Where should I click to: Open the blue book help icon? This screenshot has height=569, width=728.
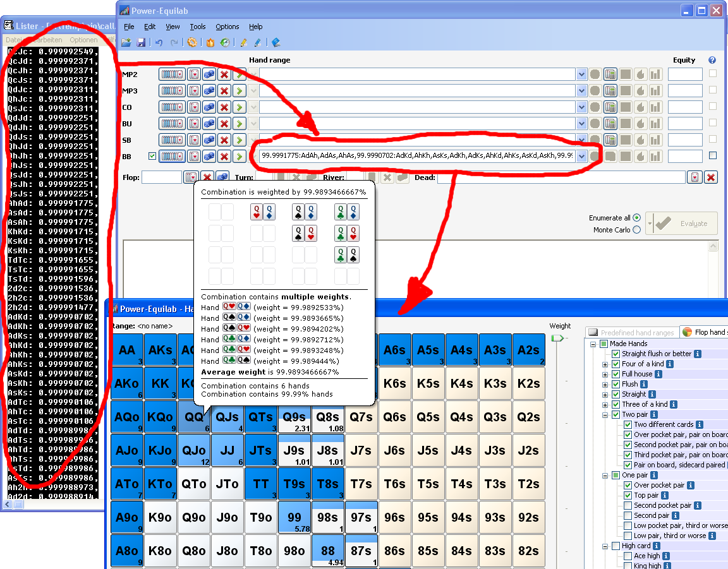click(x=276, y=43)
